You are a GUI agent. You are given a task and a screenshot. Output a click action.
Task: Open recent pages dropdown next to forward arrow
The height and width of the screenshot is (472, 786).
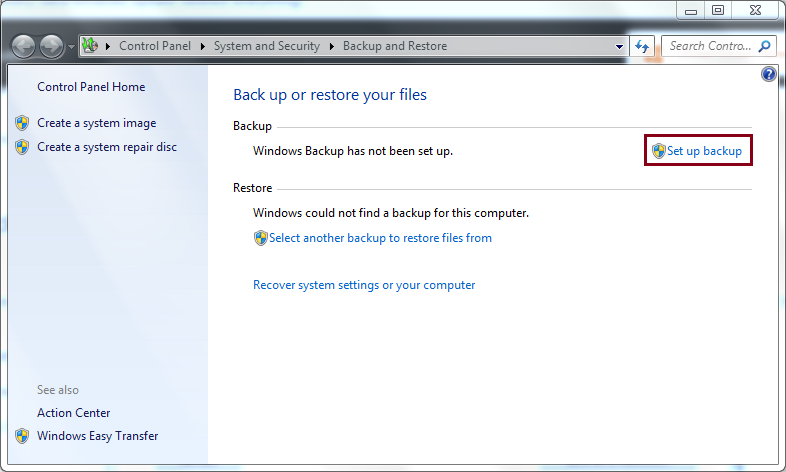71,47
